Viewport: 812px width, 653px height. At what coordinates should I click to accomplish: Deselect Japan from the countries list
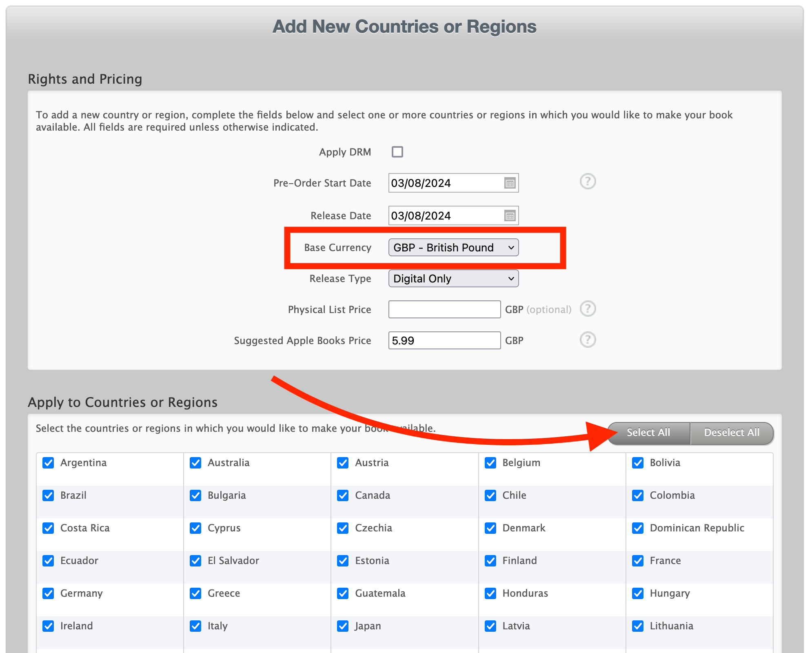(343, 626)
